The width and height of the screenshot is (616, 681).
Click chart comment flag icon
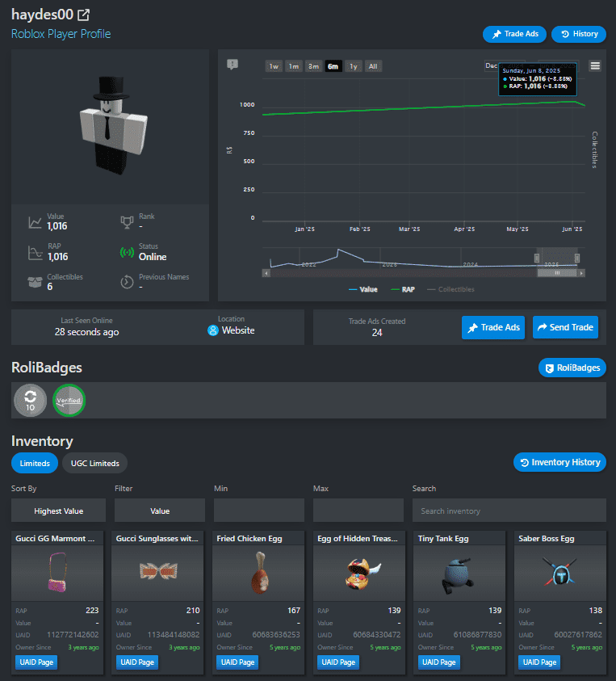point(233,65)
